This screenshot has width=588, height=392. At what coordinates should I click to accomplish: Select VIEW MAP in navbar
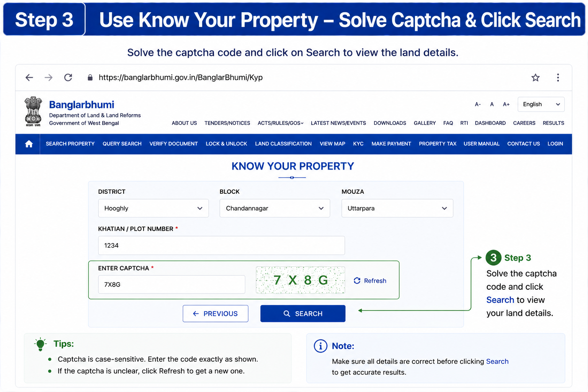coord(332,144)
